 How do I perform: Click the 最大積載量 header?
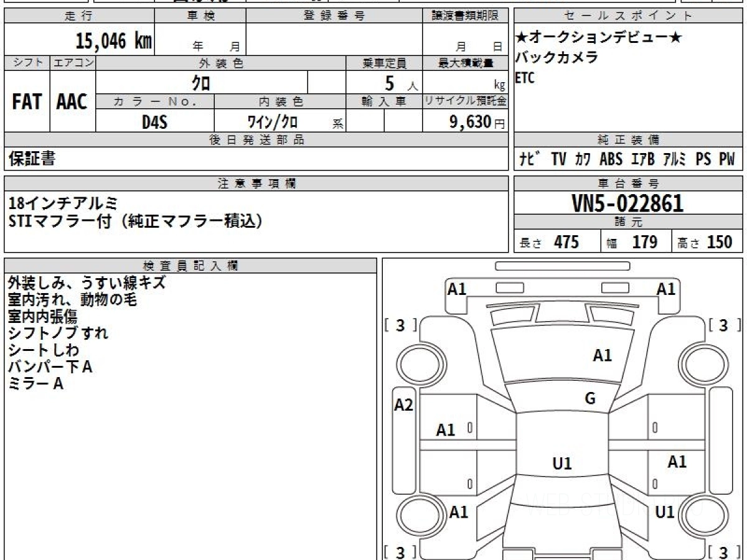coord(465,63)
